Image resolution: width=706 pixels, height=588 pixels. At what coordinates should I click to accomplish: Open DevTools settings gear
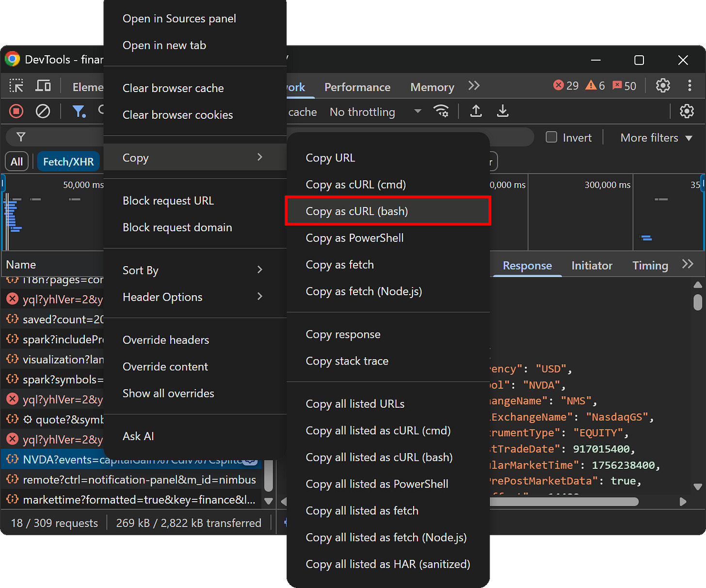tap(663, 86)
